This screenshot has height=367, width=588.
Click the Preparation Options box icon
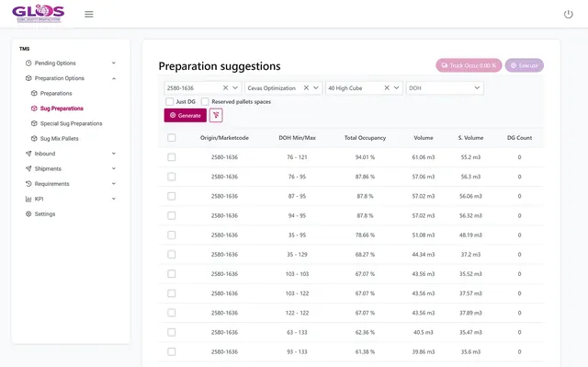coord(28,78)
